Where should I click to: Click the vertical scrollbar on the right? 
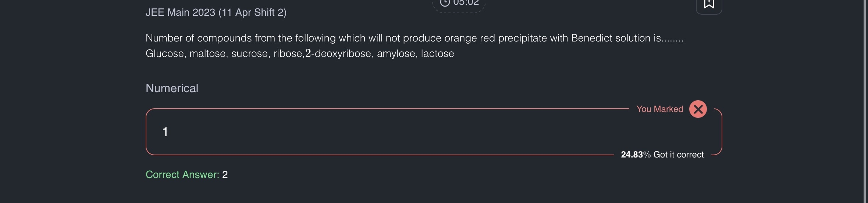coord(865,101)
